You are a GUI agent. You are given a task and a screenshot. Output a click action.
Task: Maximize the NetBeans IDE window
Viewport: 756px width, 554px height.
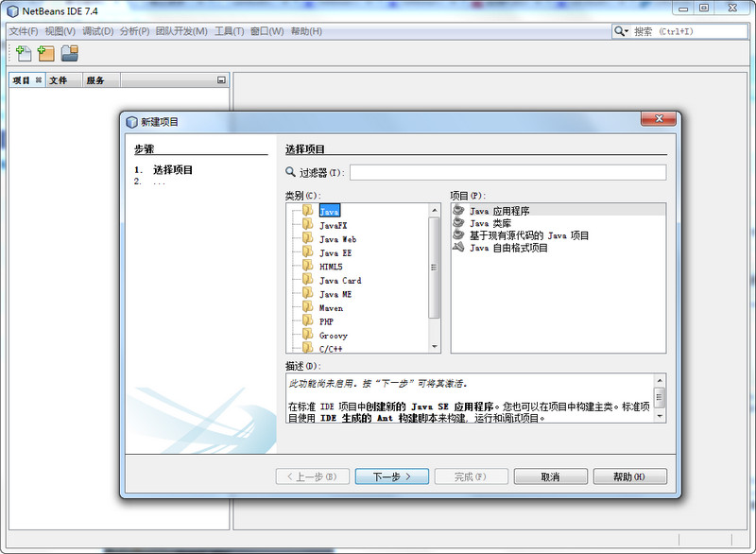pyautogui.click(x=704, y=8)
